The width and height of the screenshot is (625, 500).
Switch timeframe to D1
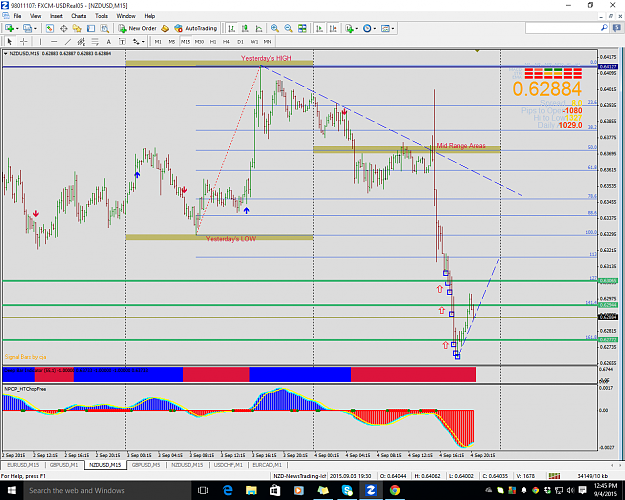point(240,41)
